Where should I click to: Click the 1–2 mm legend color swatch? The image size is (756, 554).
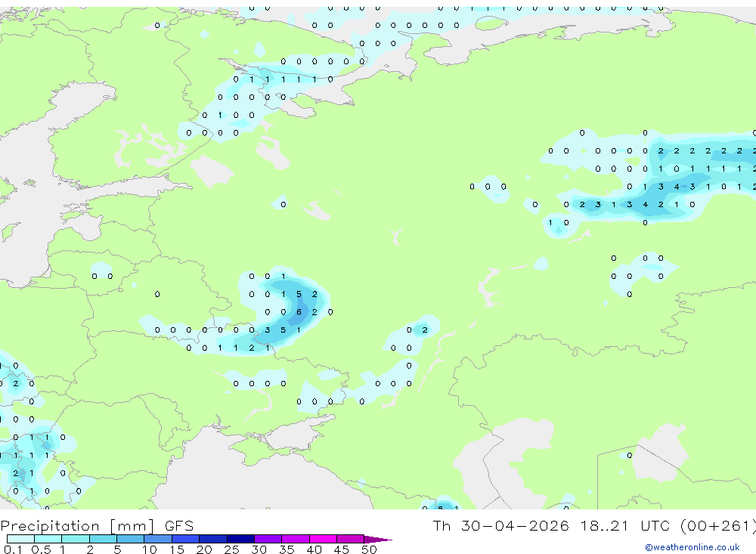(76, 539)
